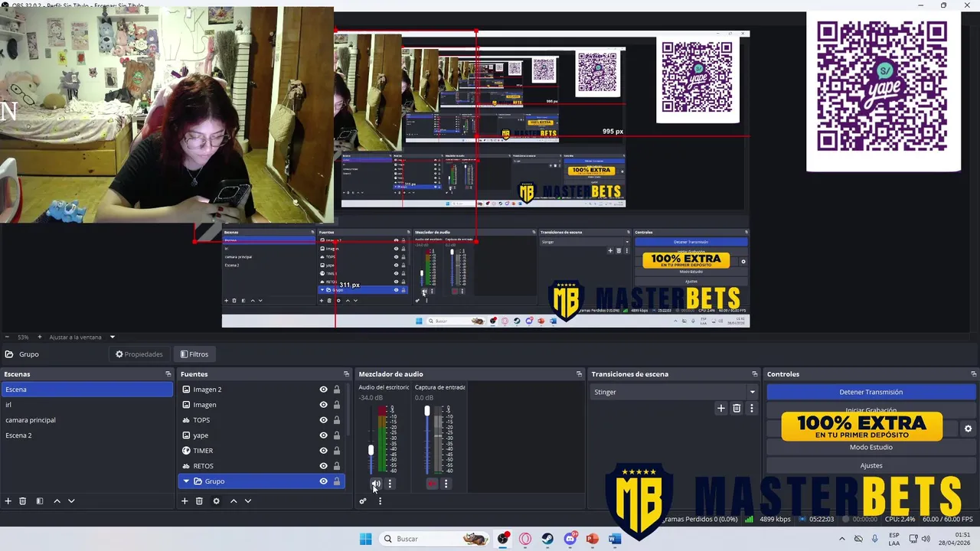The image size is (980, 551).
Task: Open advanced audio properties gears icon
Action: [x=363, y=501]
